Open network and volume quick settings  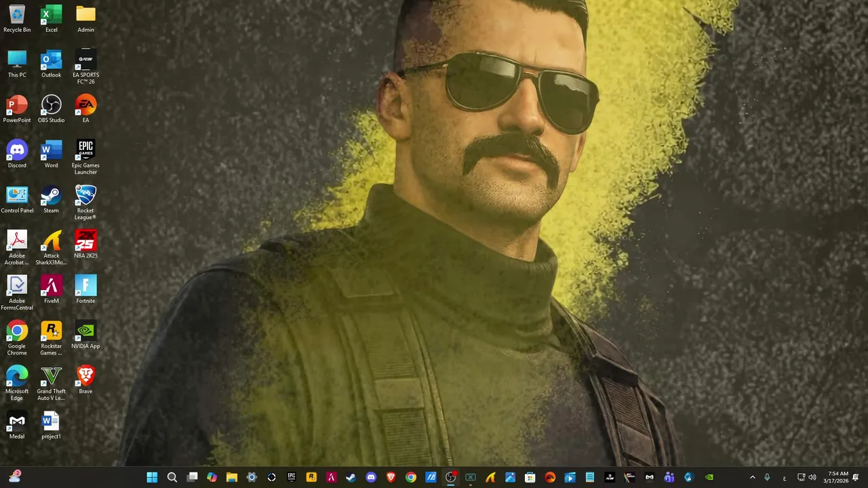pos(806,477)
